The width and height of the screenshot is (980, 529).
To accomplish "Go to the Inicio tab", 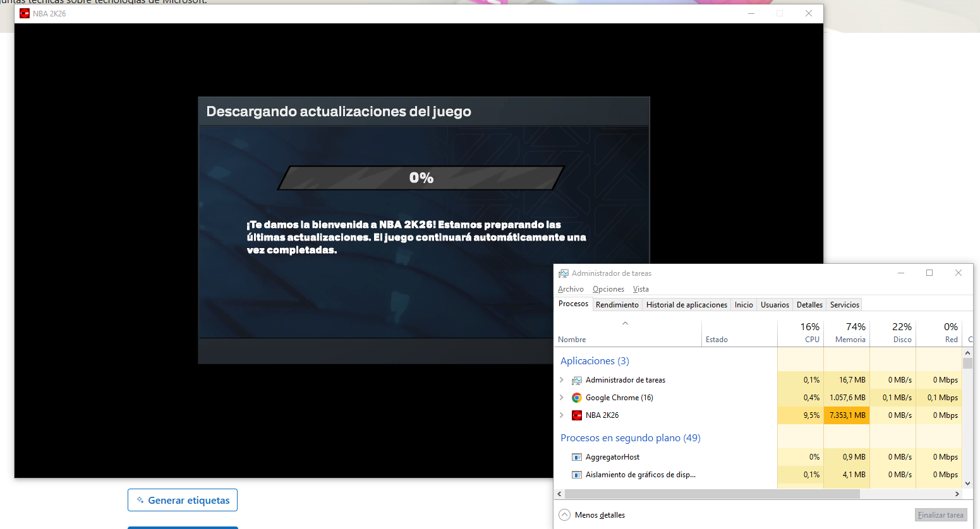I will tap(744, 305).
